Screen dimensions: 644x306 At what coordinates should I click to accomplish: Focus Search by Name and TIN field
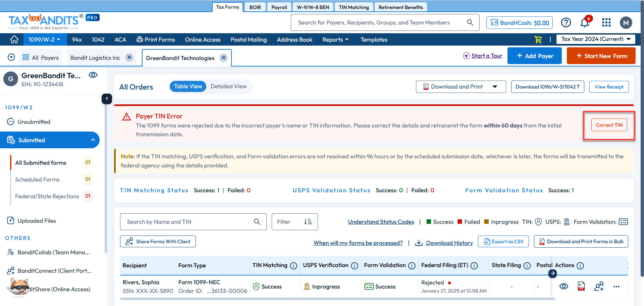193,222
